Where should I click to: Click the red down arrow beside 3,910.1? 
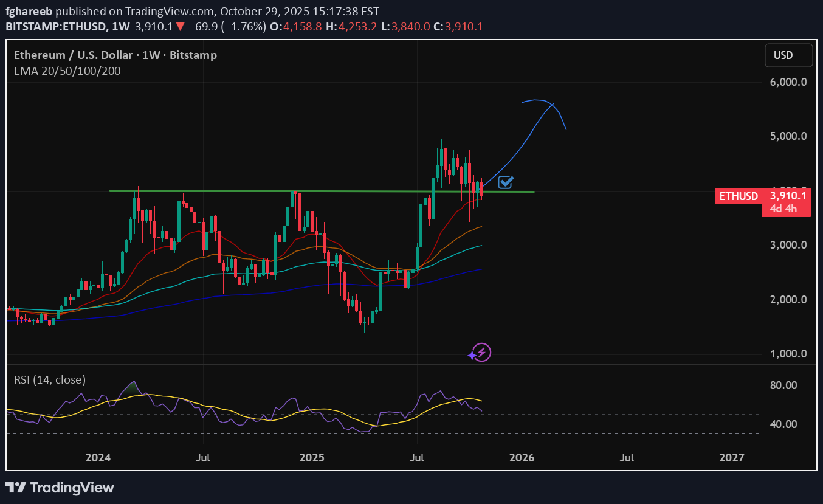(x=180, y=27)
